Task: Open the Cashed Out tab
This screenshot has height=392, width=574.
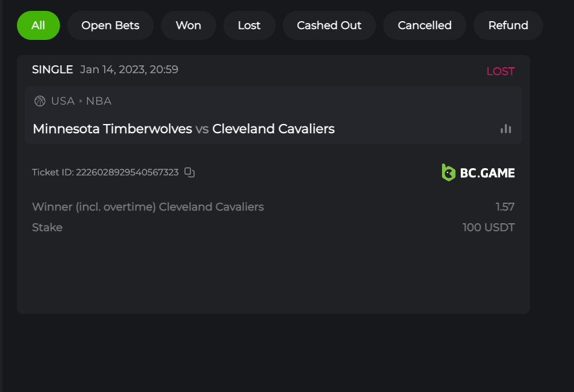Action: point(329,25)
